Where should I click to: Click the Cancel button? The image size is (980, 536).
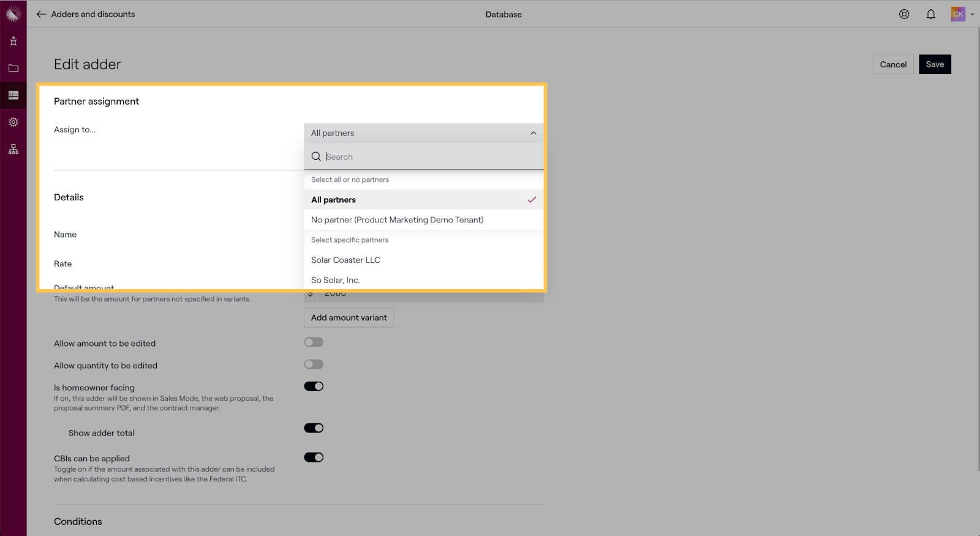893,64
